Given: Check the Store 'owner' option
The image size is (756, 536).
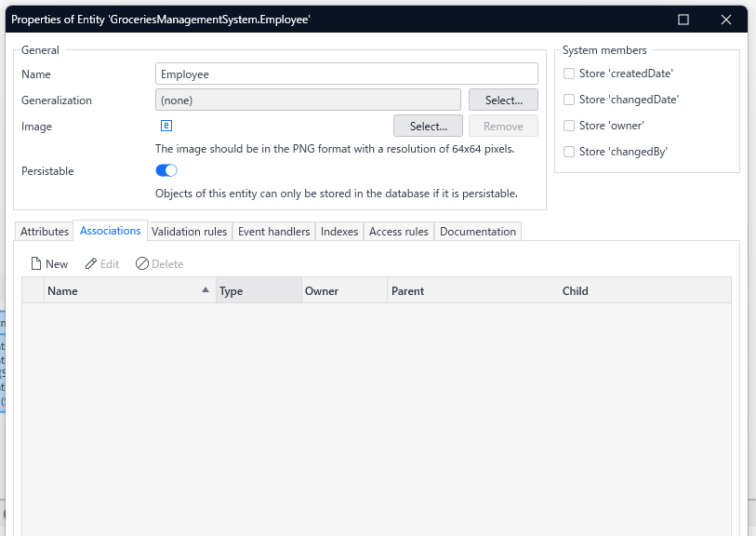Looking at the screenshot, I should [x=569, y=126].
